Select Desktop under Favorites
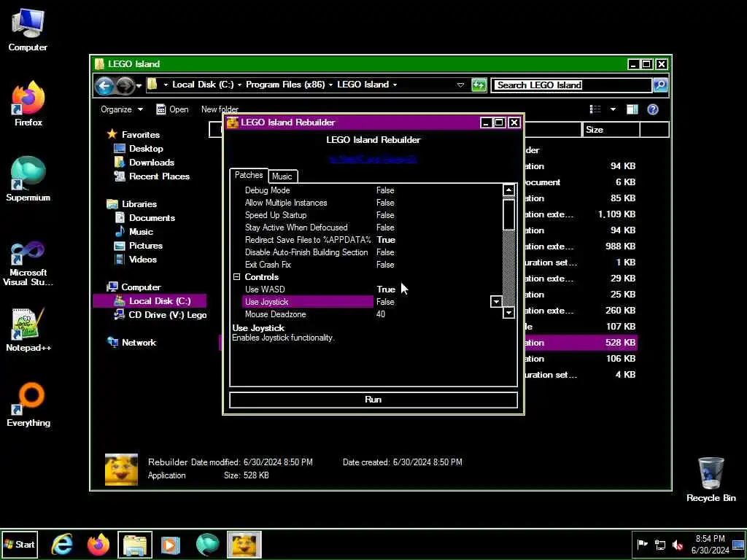The width and height of the screenshot is (747, 560). [x=139, y=149]
